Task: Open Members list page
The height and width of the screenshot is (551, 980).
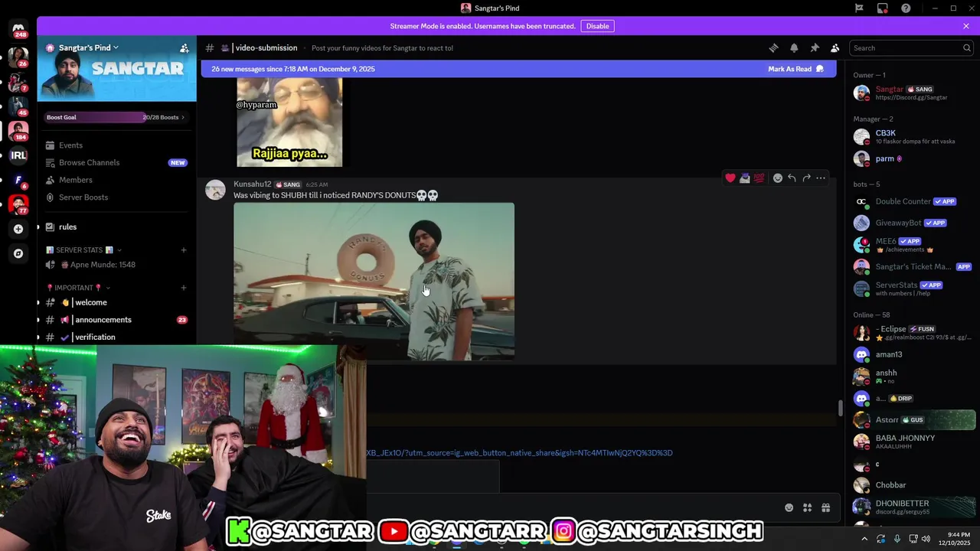Action: click(116, 180)
